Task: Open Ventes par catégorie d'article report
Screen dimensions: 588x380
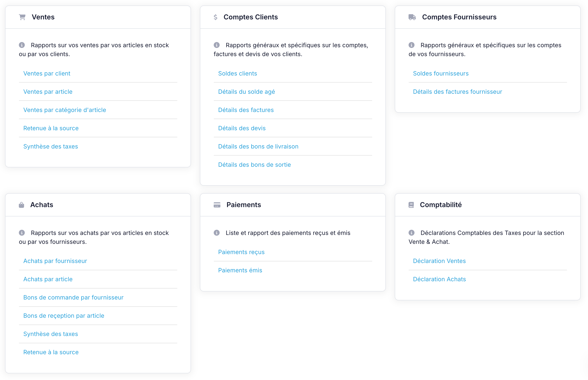Action: tap(65, 110)
